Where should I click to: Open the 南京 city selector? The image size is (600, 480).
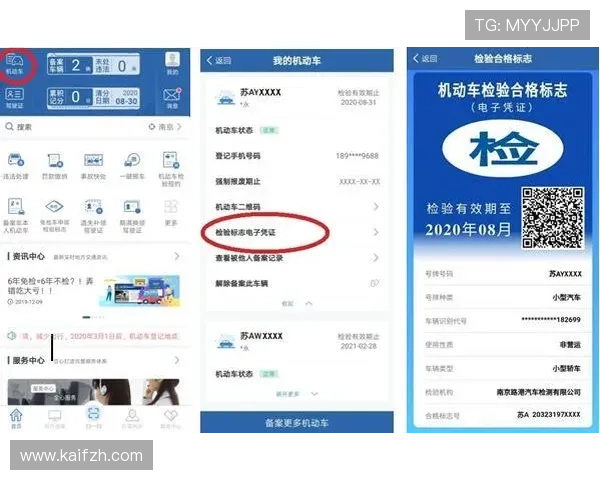pyautogui.click(x=165, y=127)
